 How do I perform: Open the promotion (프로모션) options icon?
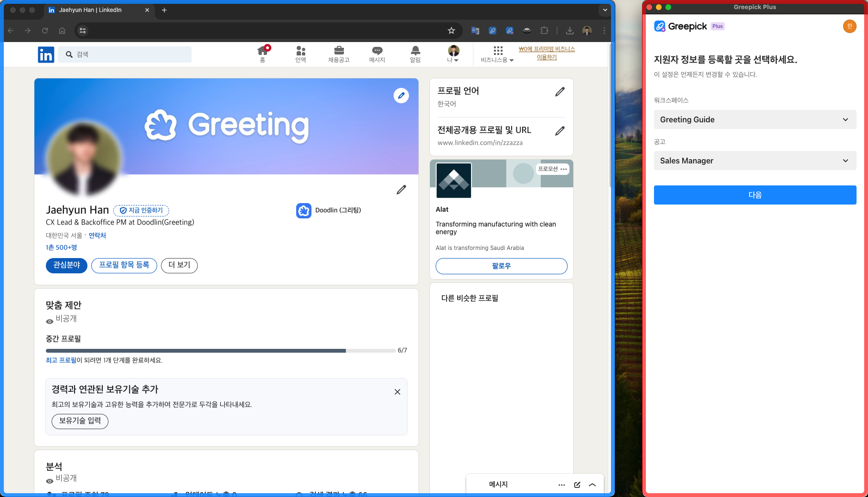[564, 169]
